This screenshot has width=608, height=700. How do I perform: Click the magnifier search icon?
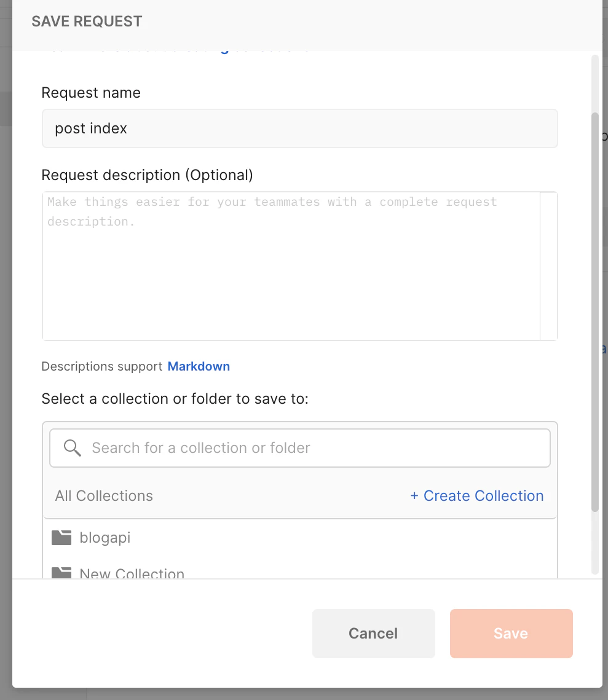point(72,448)
